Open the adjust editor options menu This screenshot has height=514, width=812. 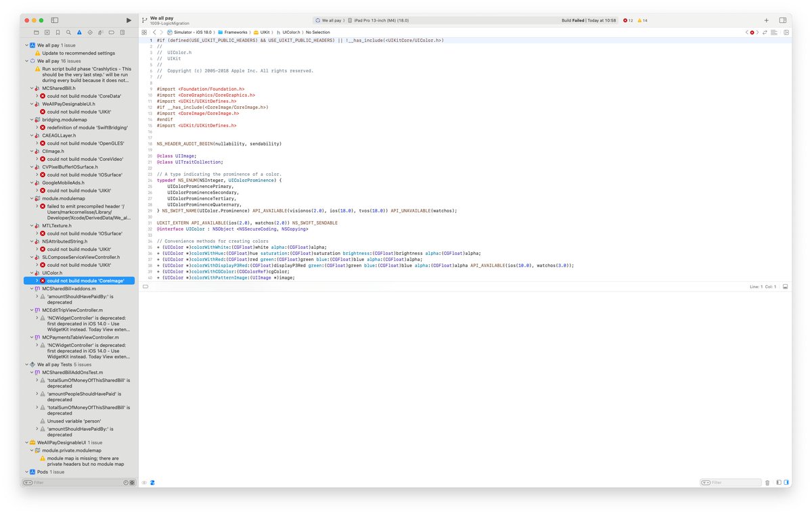click(x=775, y=32)
